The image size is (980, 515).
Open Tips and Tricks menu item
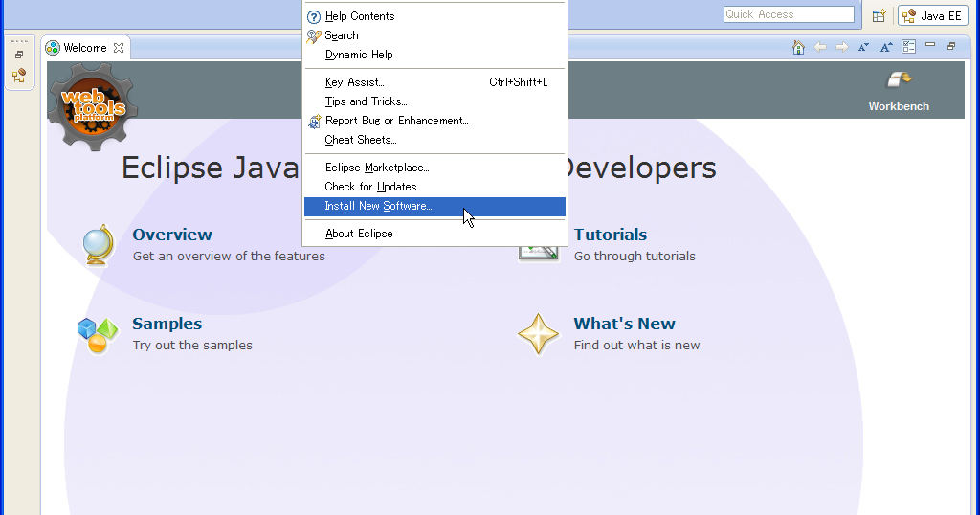434,101
